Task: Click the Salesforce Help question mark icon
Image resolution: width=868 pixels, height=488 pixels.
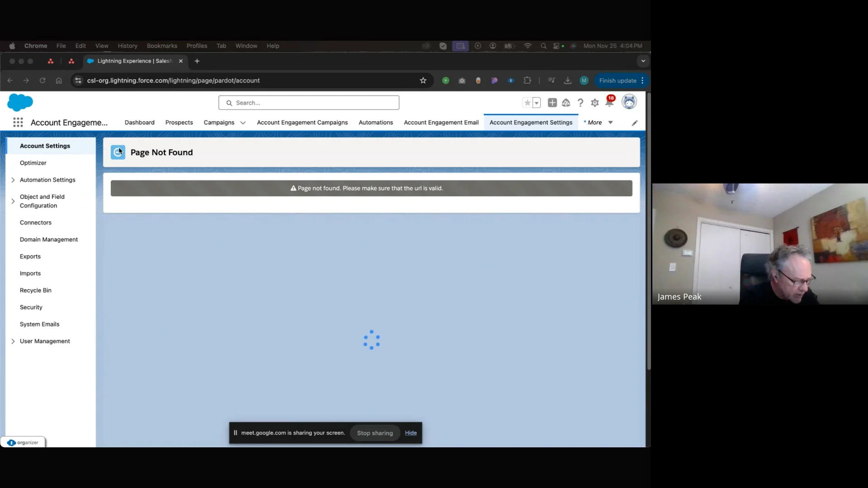Action: [580, 103]
